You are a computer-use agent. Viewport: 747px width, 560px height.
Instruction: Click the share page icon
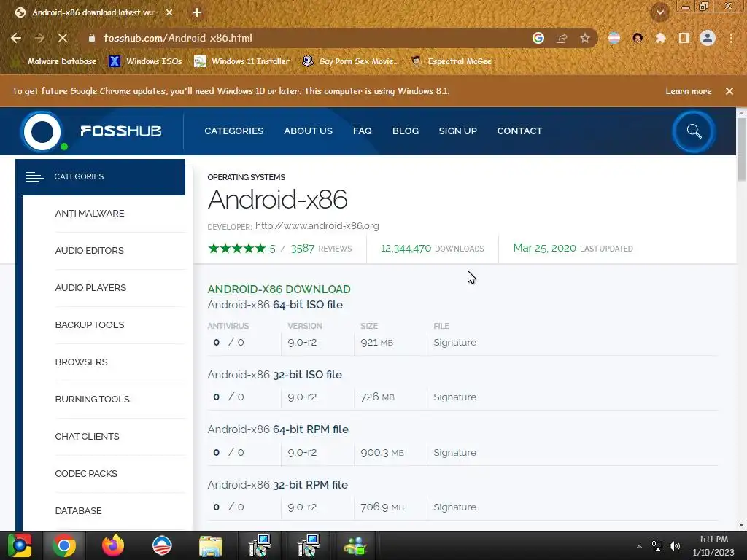pyautogui.click(x=562, y=38)
